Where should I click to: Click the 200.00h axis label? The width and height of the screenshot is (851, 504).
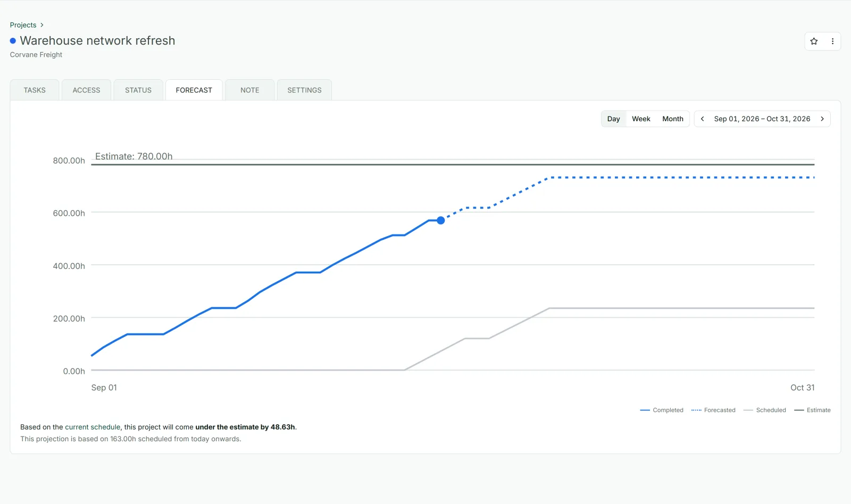coord(69,318)
